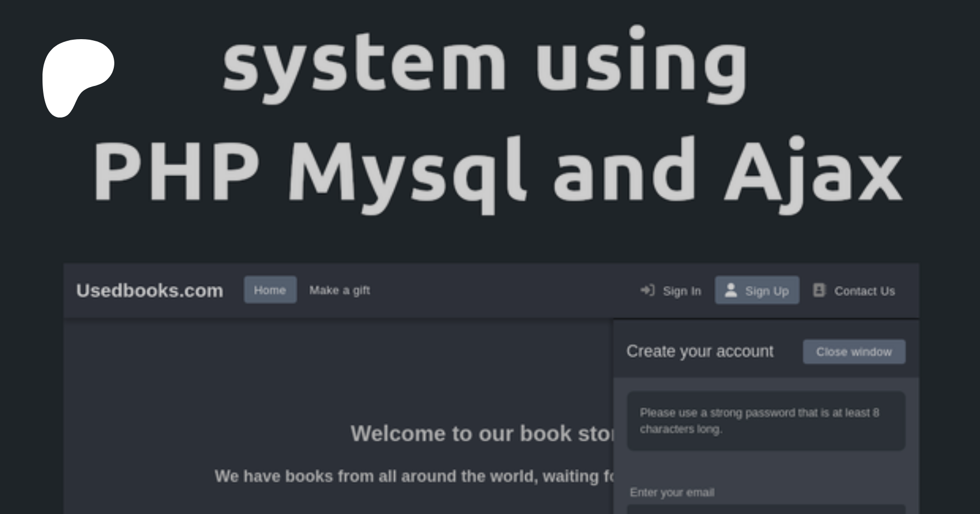Click the Create your account heading
Screen dimensions: 980x514
tap(700, 351)
